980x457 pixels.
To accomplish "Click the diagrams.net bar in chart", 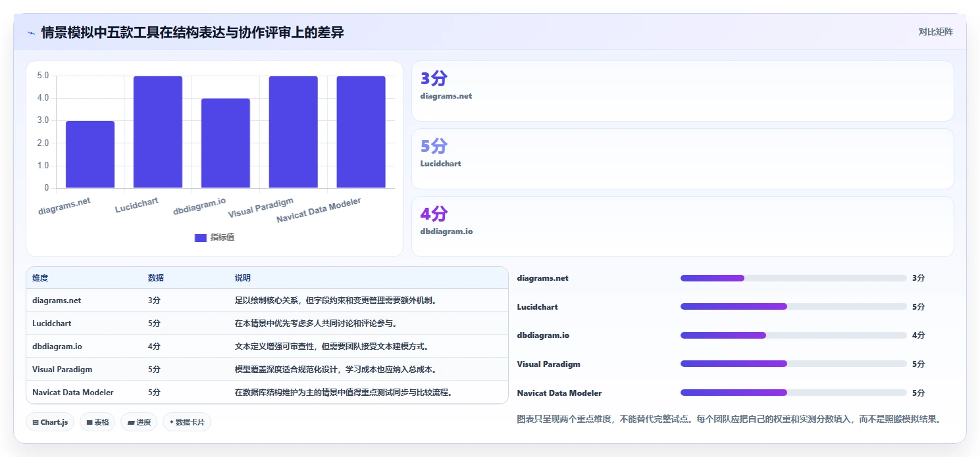I will pos(90,155).
